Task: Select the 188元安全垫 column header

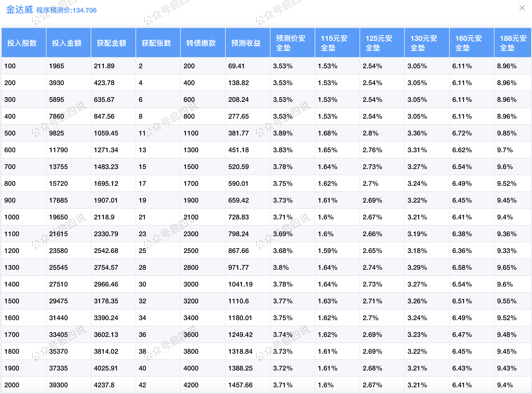Action: pos(513,43)
